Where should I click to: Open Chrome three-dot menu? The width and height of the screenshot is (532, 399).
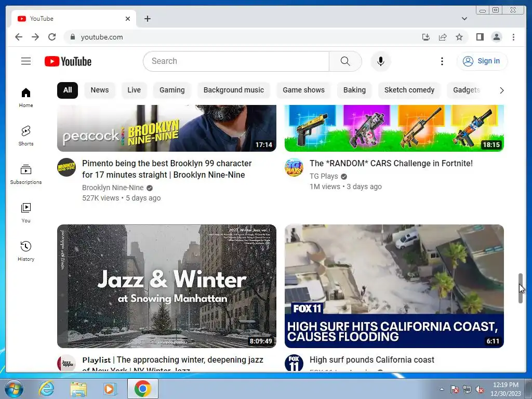(513, 37)
